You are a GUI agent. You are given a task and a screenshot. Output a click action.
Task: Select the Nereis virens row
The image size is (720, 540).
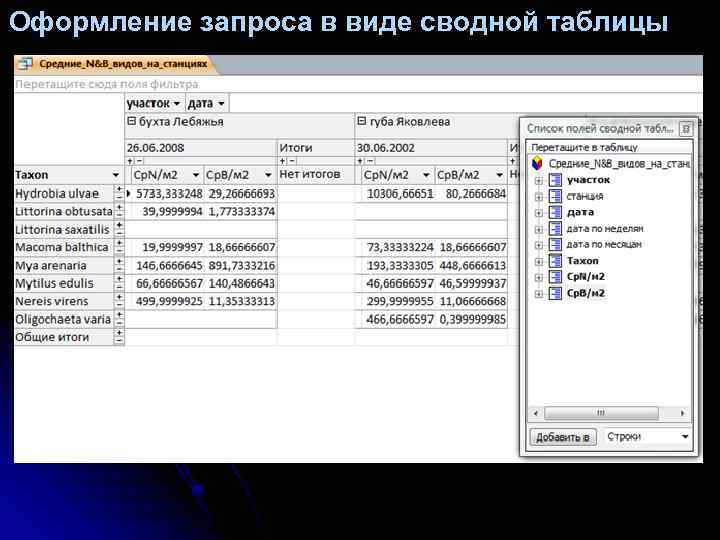[x=64, y=301]
